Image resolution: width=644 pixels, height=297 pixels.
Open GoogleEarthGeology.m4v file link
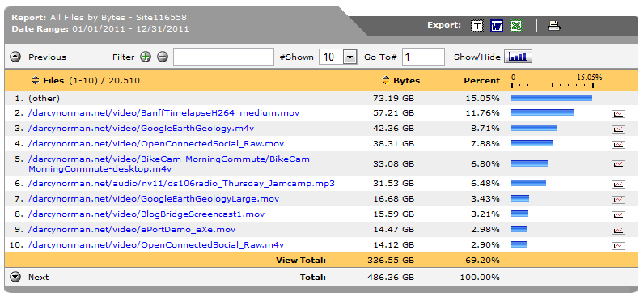tap(142, 128)
